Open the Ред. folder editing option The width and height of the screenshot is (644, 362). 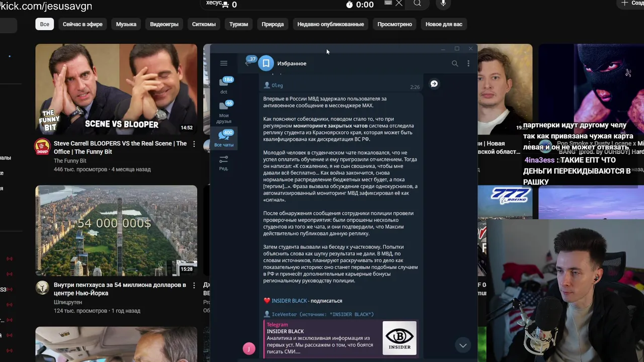click(224, 162)
